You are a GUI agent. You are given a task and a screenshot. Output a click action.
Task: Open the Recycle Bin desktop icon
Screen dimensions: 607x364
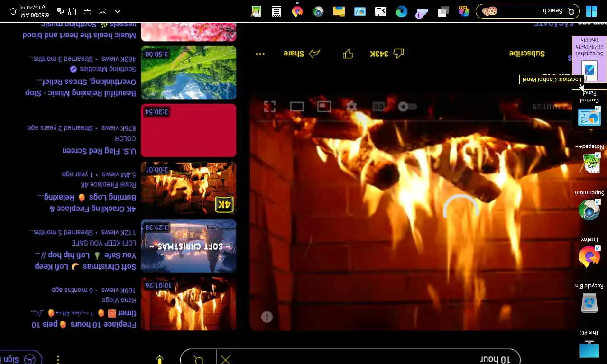[589, 299]
